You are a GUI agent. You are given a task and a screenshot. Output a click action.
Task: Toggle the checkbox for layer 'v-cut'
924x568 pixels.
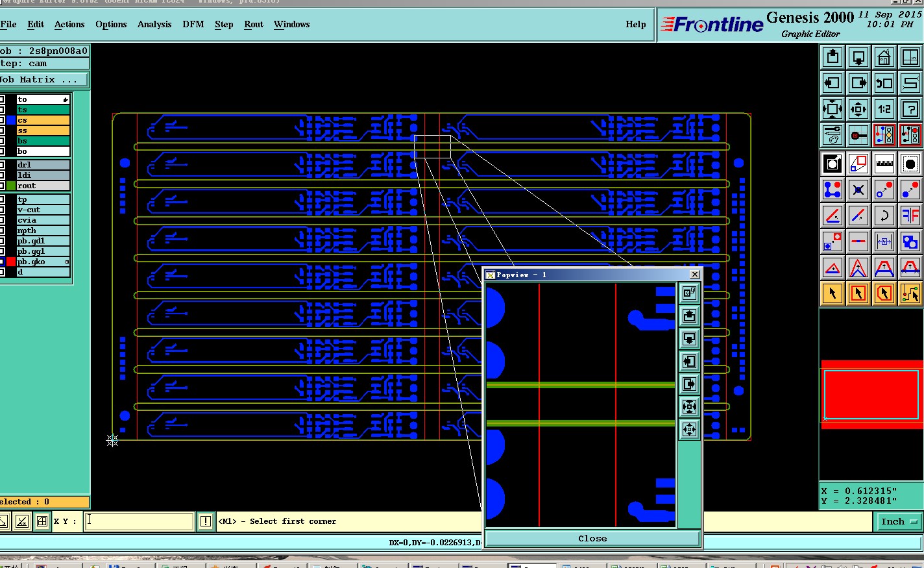(2, 210)
